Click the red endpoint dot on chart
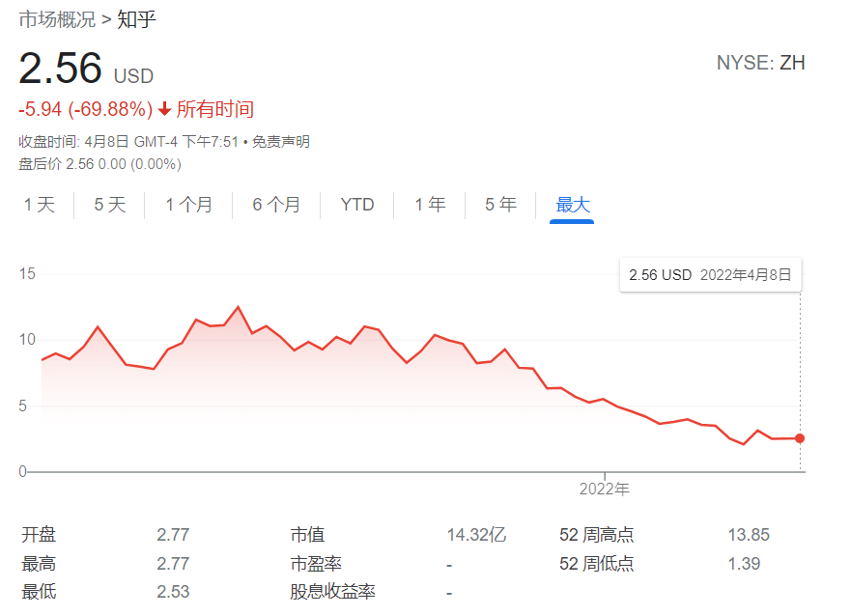This screenshot has height=616, width=851. (x=800, y=438)
